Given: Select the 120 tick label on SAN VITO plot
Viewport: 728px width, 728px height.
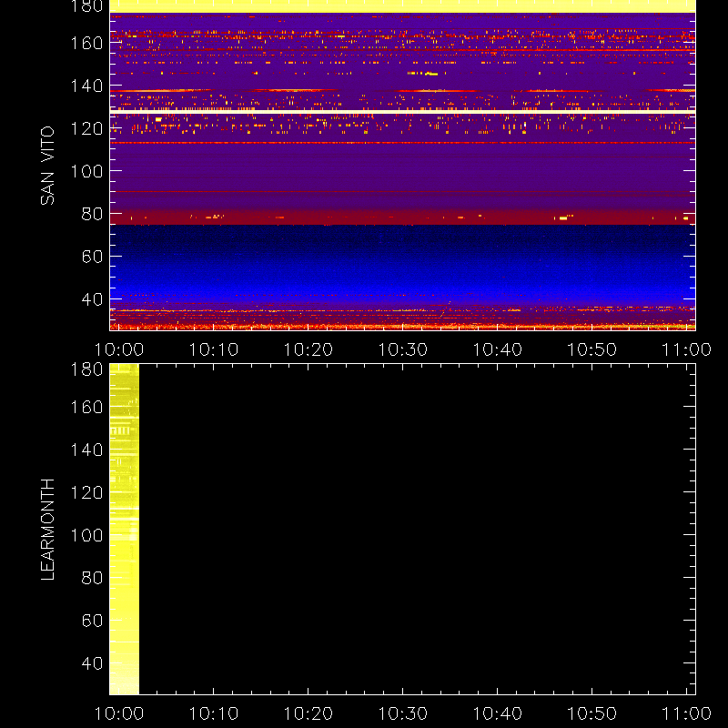Looking at the screenshot, I should click(x=86, y=128).
